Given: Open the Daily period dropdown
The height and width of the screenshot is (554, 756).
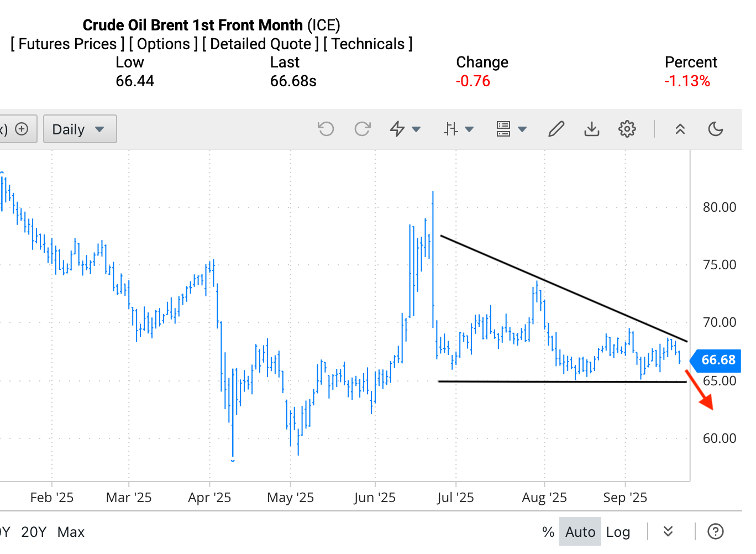Looking at the screenshot, I should coord(80,129).
